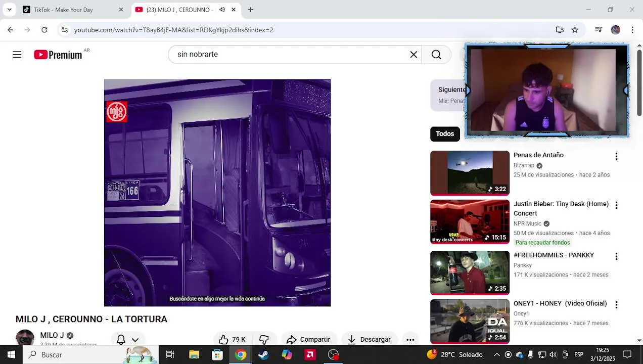Image resolution: width=643 pixels, height=364 pixels.
Task: Open more video actions ellipsis
Action: point(410,339)
